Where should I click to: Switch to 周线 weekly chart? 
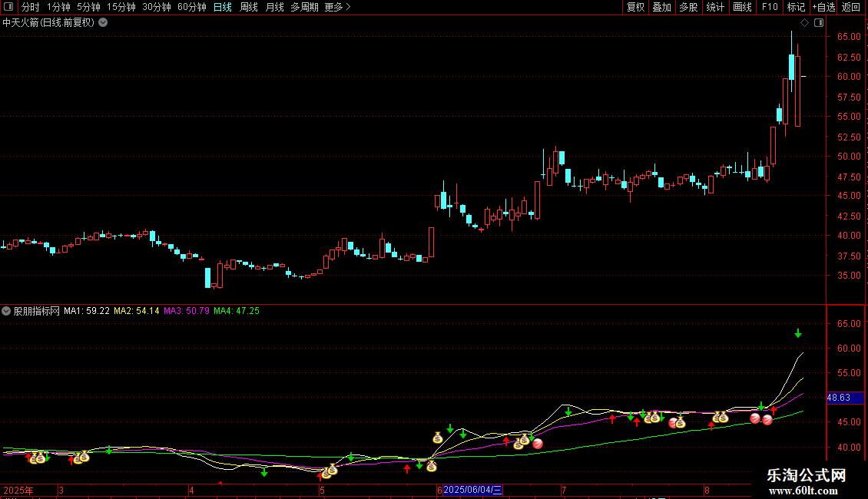coord(249,7)
